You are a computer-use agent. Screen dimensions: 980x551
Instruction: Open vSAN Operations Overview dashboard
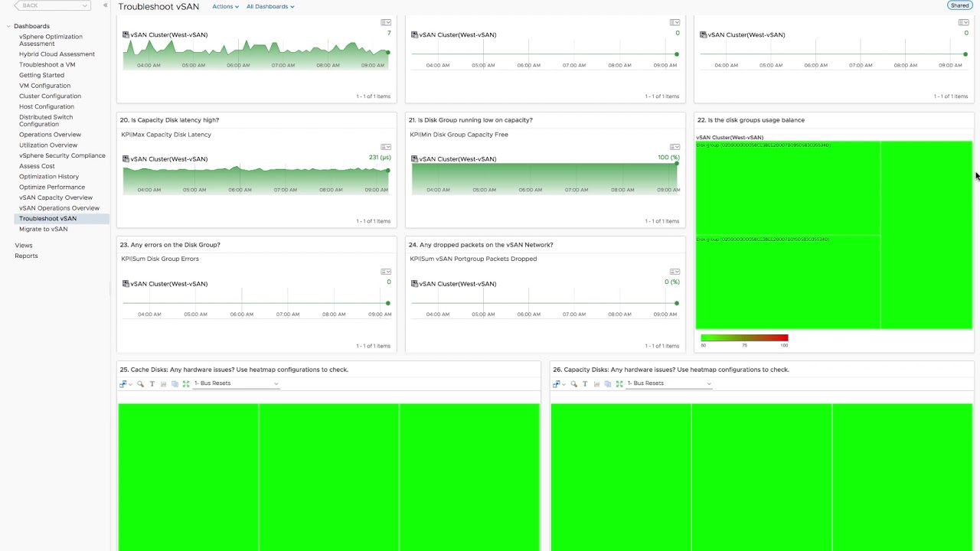pos(59,208)
